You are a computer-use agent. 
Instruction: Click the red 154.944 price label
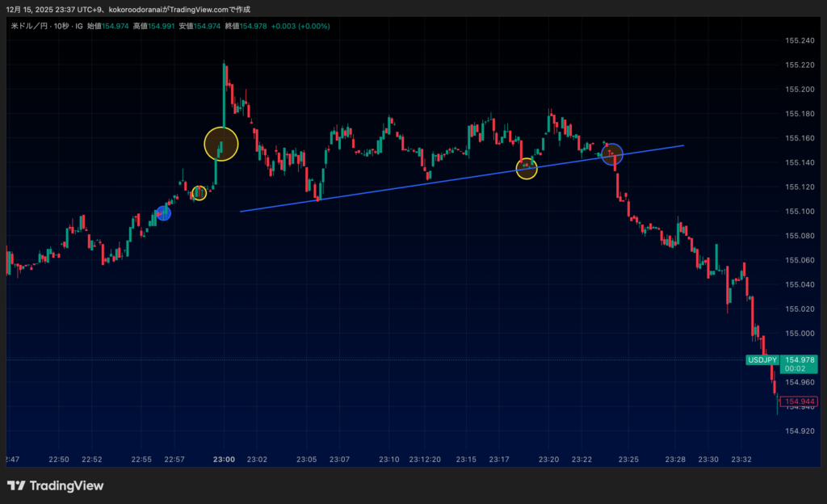[798, 401]
